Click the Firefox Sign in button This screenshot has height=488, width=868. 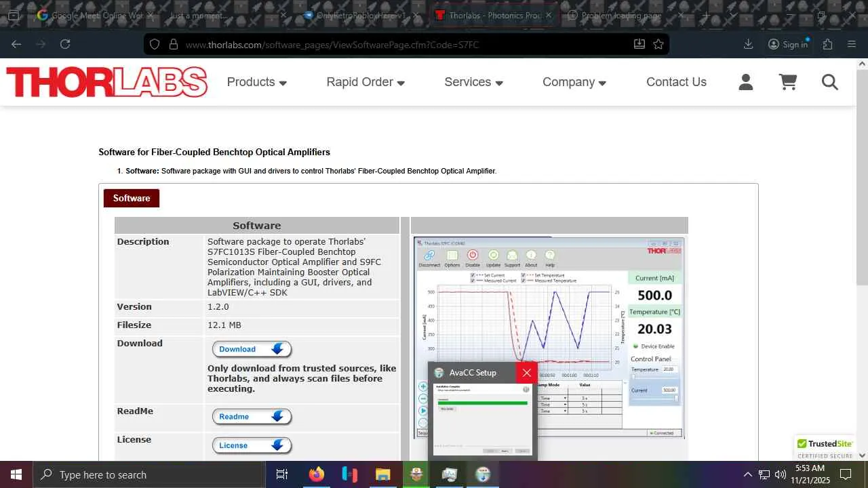tap(788, 44)
